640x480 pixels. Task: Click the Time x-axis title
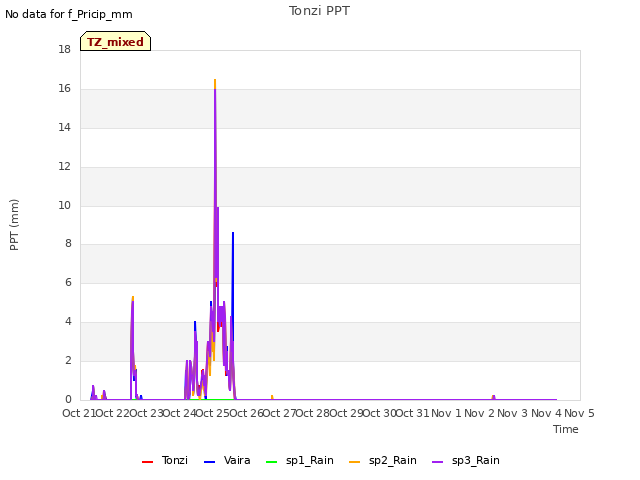566,429
